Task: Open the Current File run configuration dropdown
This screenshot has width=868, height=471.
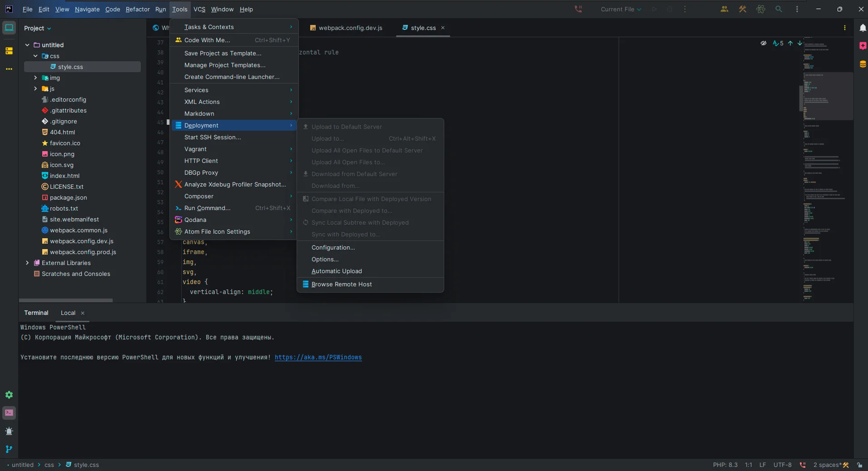Action: [x=620, y=9]
